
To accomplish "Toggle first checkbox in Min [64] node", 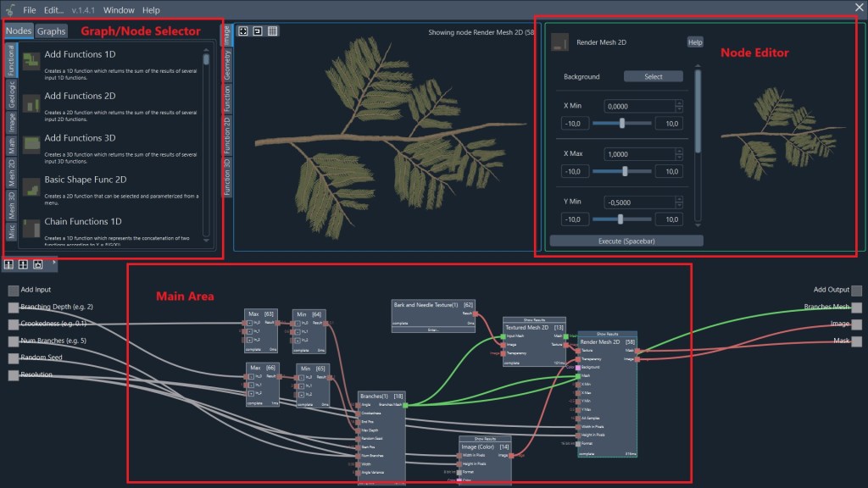I will point(299,324).
